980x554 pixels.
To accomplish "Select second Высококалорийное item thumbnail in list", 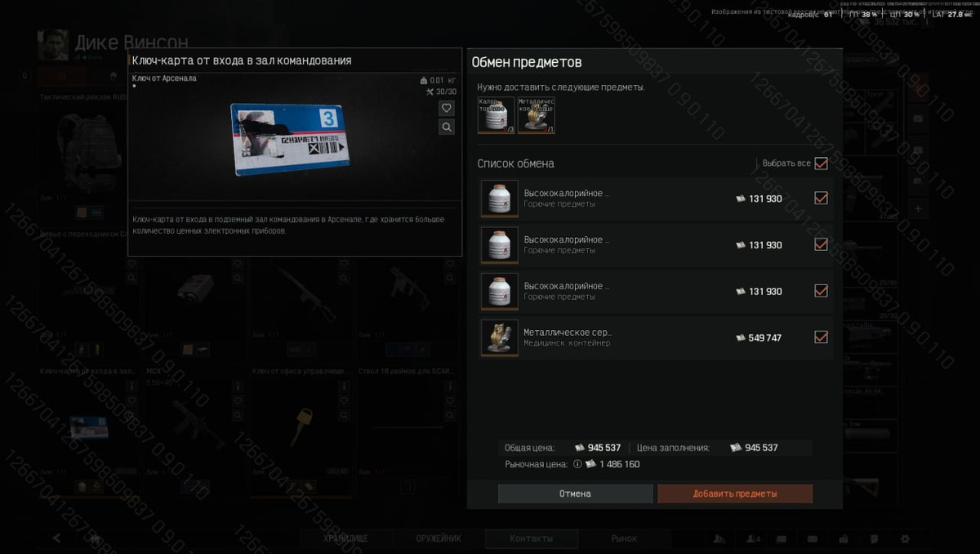I will (x=499, y=245).
